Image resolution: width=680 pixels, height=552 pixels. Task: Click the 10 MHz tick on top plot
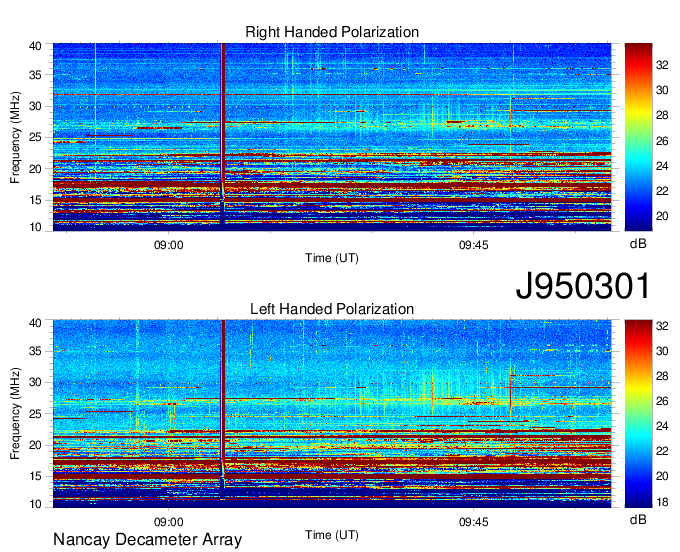tap(35, 227)
